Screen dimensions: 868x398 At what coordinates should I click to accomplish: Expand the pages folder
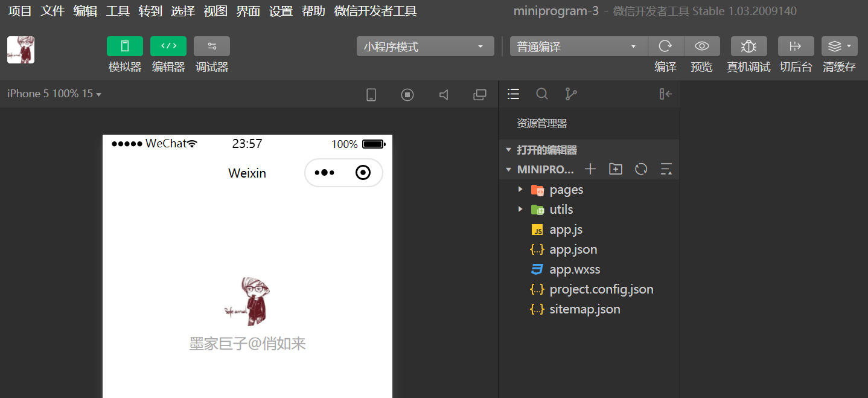click(589, 190)
